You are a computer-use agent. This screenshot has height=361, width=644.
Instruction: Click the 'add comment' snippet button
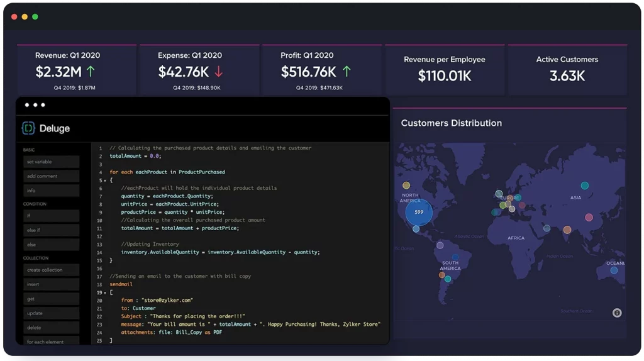tap(51, 176)
